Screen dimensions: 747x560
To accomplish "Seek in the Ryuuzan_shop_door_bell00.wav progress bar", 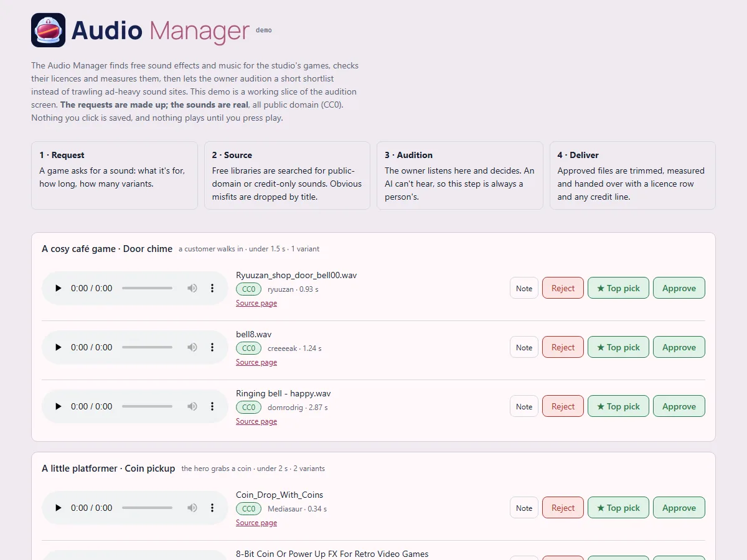I will coord(147,288).
